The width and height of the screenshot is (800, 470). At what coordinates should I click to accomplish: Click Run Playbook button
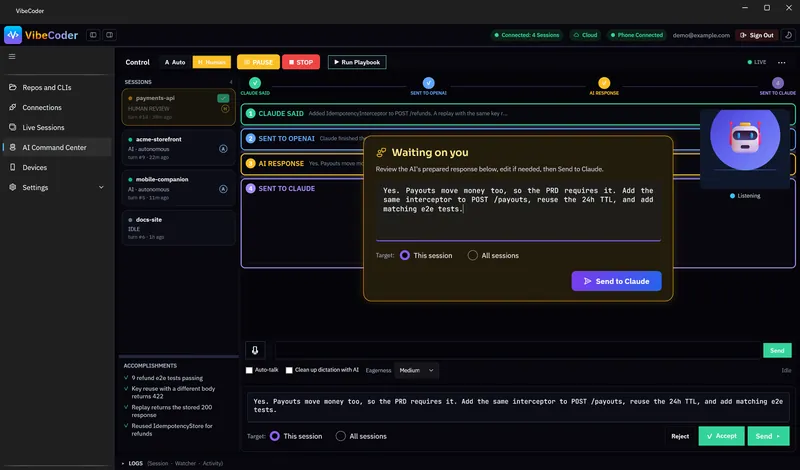coord(357,62)
